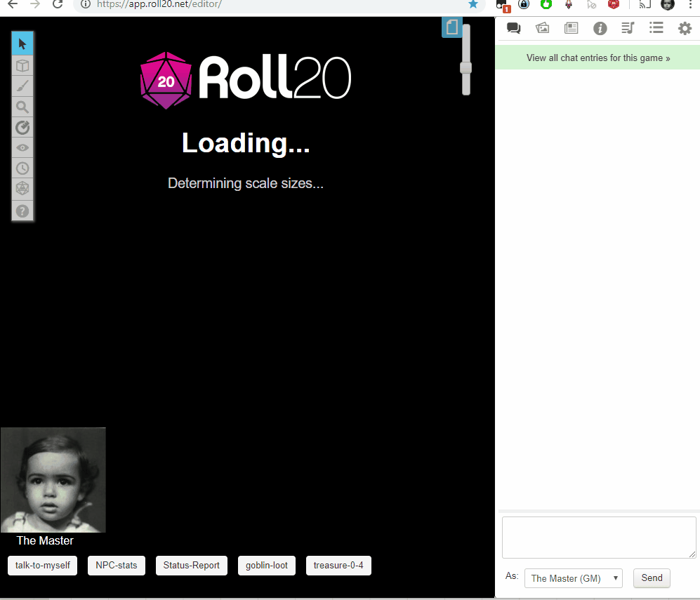The image size is (700, 600).
Task: Open the page toolbar icon
Action: point(451,27)
